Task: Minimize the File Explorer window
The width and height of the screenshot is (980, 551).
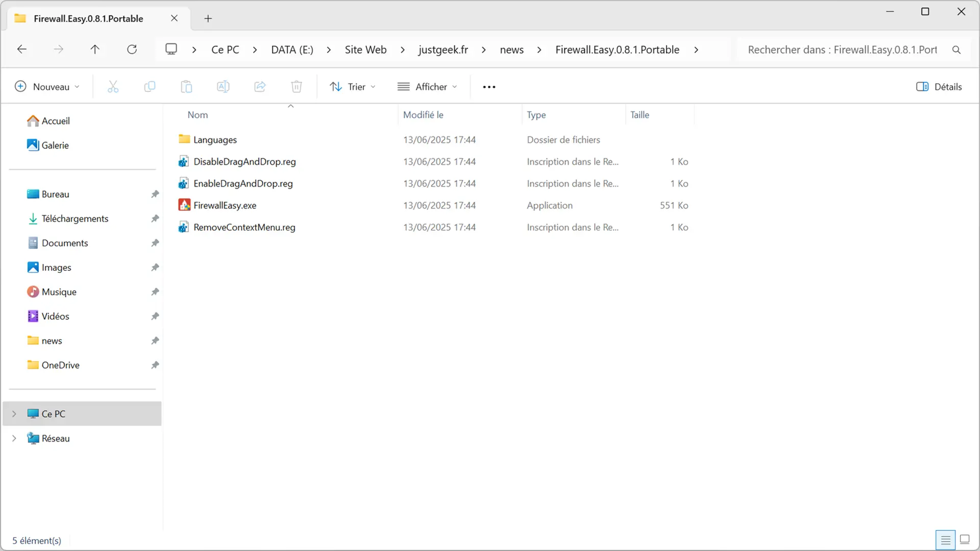Action: 890,11
